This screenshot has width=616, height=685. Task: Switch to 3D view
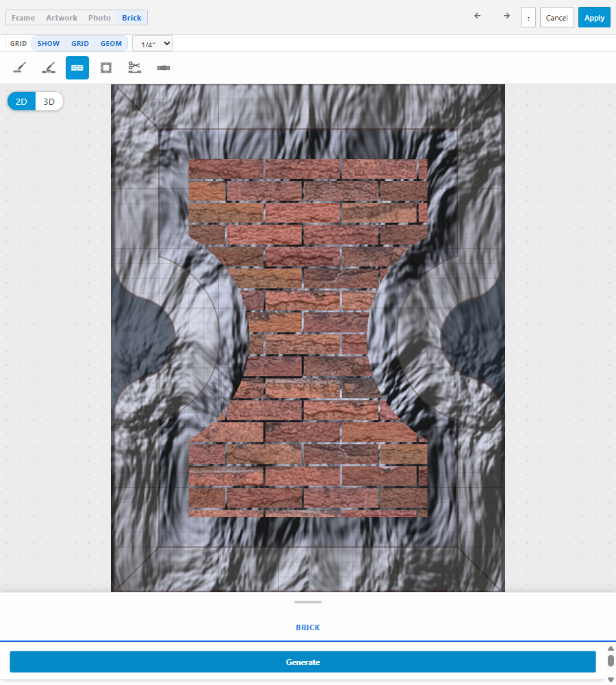[x=49, y=101]
